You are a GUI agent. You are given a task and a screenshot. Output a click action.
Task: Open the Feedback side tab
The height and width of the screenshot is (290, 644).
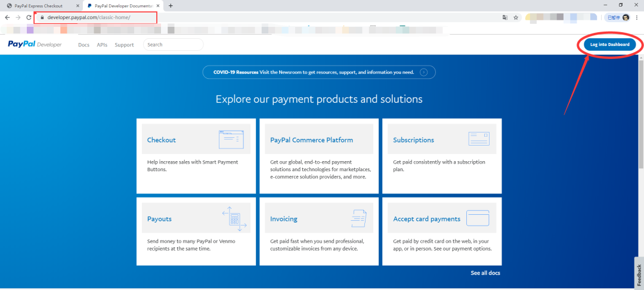(639, 273)
